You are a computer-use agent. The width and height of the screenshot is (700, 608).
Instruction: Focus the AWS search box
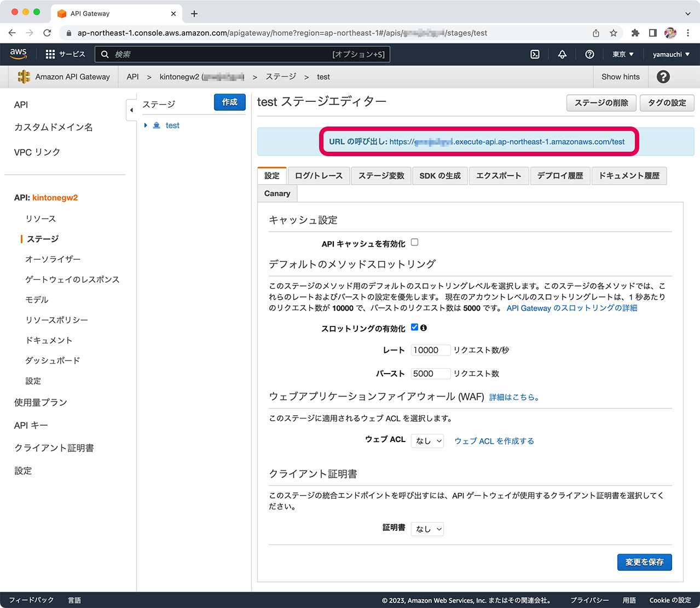coord(242,54)
